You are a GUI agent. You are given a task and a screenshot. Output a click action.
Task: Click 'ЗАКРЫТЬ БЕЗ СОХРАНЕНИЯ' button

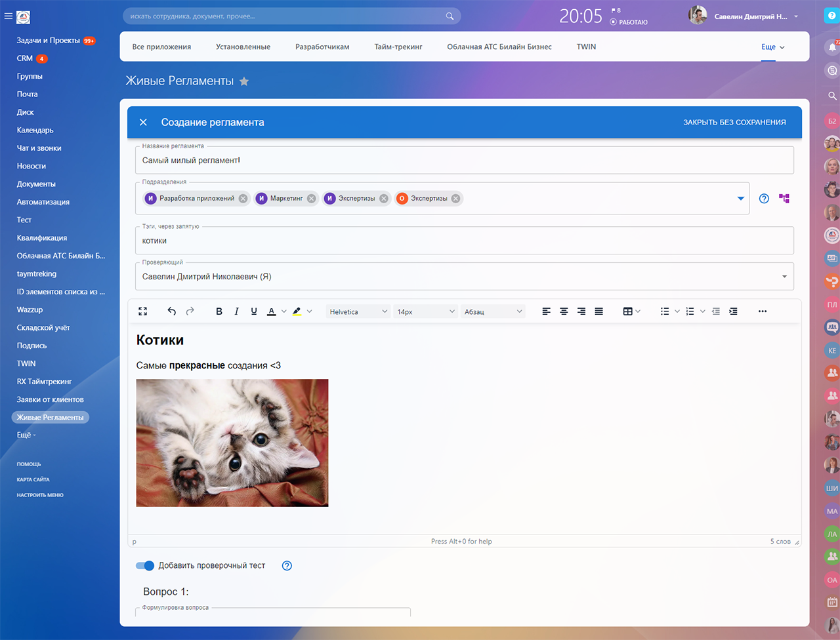(x=734, y=122)
